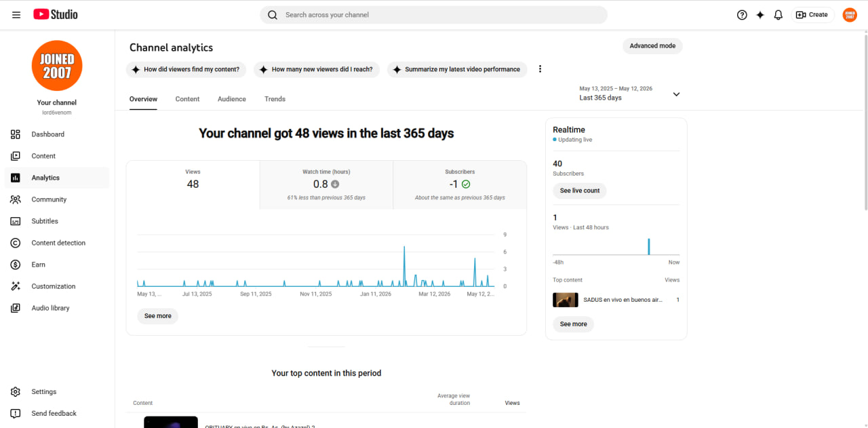Image resolution: width=868 pixels, height=428 pixels.
Task: Click 'Summarize my latest video performance' chip
Action: click(x=457, y=69)
